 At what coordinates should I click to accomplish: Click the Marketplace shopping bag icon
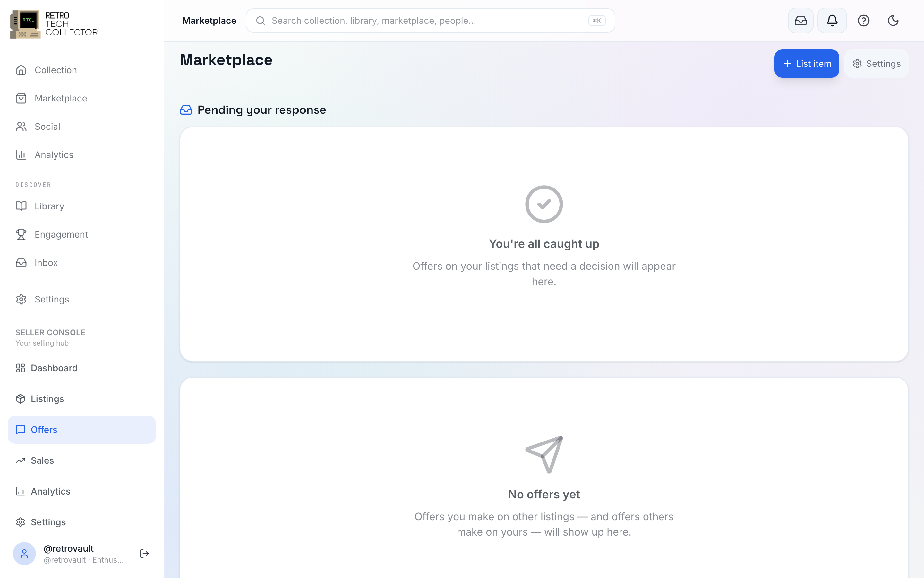tap(21, 98)
